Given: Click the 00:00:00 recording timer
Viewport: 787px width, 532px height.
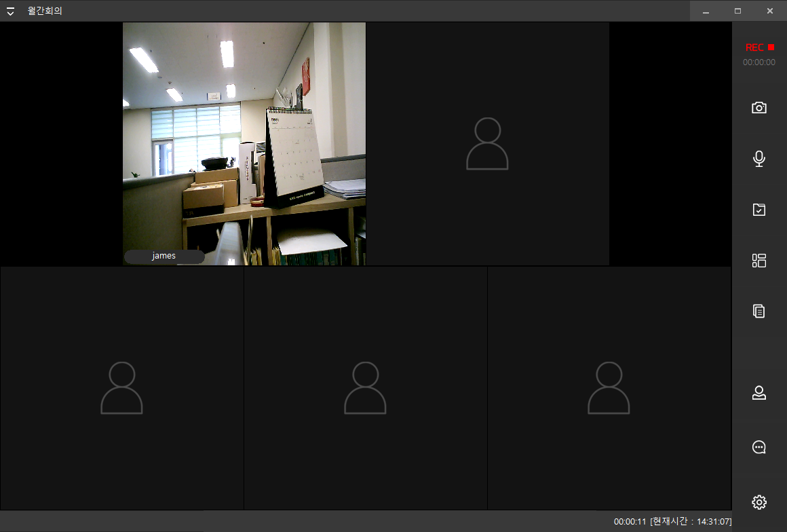Looking at the screenshot, I should pyautogui.click(x=759, y=62).
